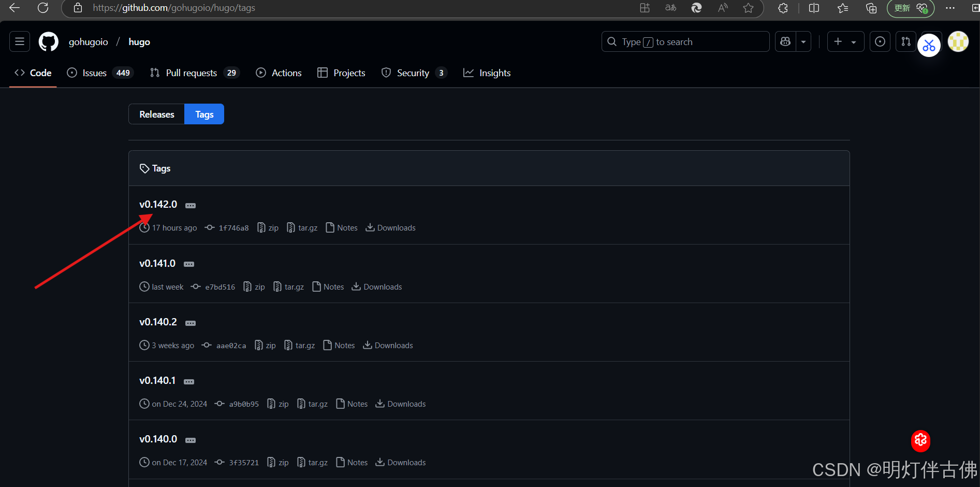The width and height of the screenshot is (980, 487).
Task: Expand the ellipsis next to v0.140.1
Action: (189, 382)
